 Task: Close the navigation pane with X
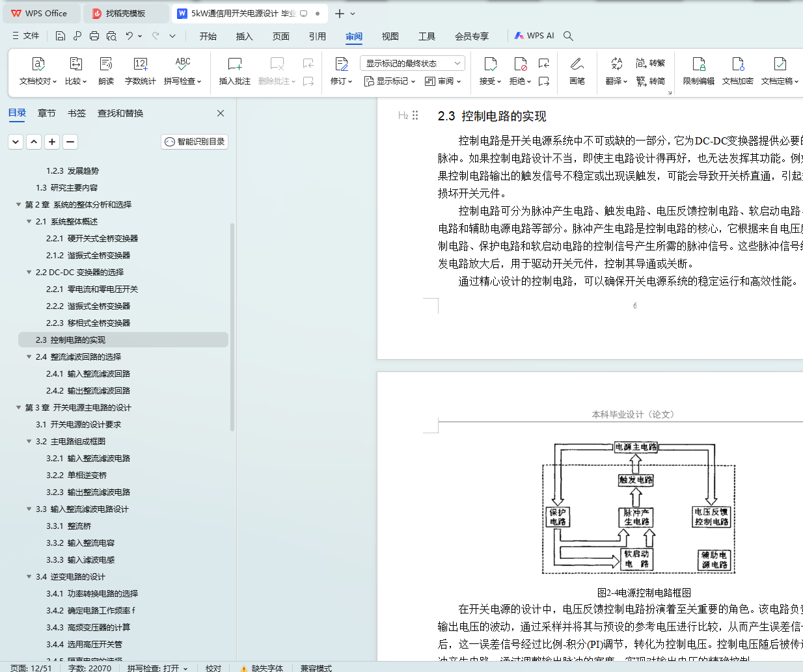pyautogui.click(x=221, y=113)
